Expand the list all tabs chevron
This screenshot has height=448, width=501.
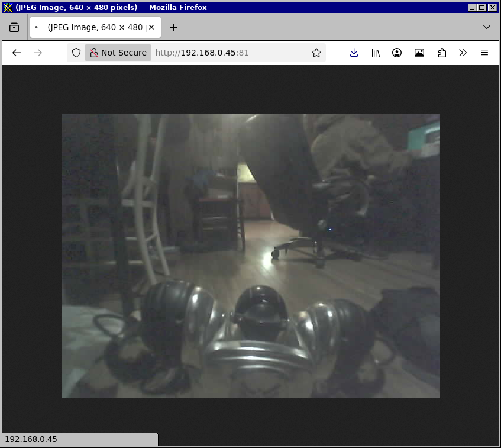487,27
